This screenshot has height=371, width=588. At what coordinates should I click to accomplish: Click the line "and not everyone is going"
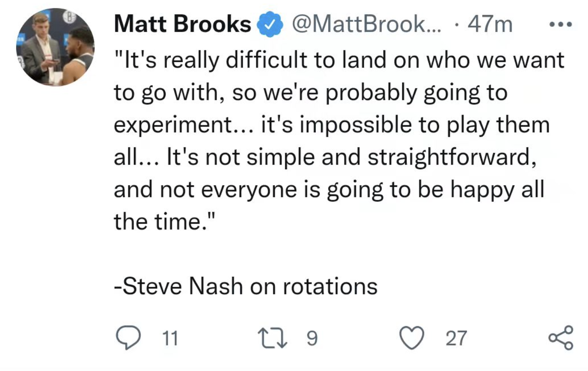329,189
